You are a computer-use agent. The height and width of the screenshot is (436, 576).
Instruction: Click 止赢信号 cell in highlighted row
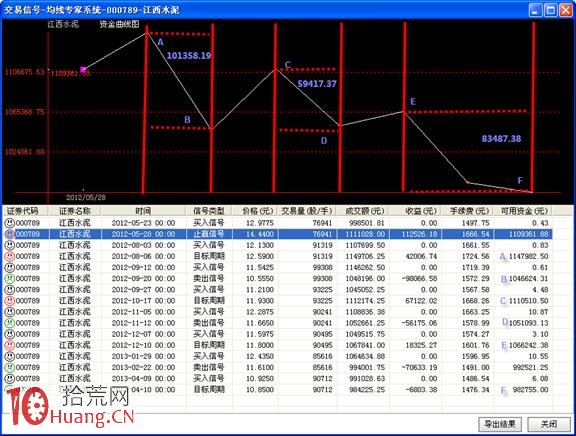click(x=209, y=234)
